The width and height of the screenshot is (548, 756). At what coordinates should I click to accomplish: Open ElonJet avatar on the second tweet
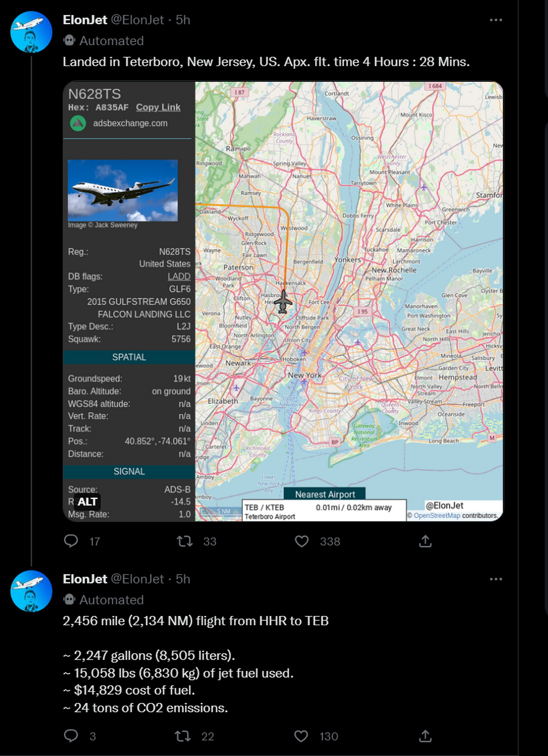[x=32, y=591]
